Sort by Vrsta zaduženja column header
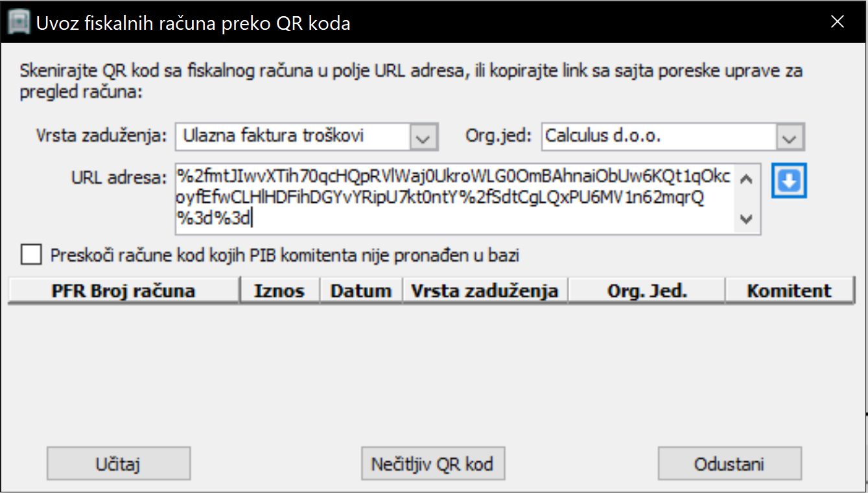Viewport: 868px width, 493px height. tap(485, 291)
